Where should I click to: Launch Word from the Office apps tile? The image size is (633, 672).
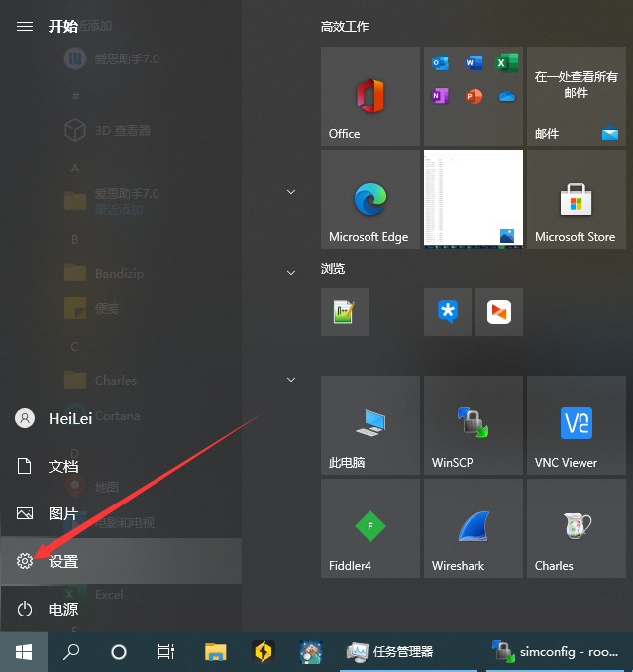(x=474, y=63)
